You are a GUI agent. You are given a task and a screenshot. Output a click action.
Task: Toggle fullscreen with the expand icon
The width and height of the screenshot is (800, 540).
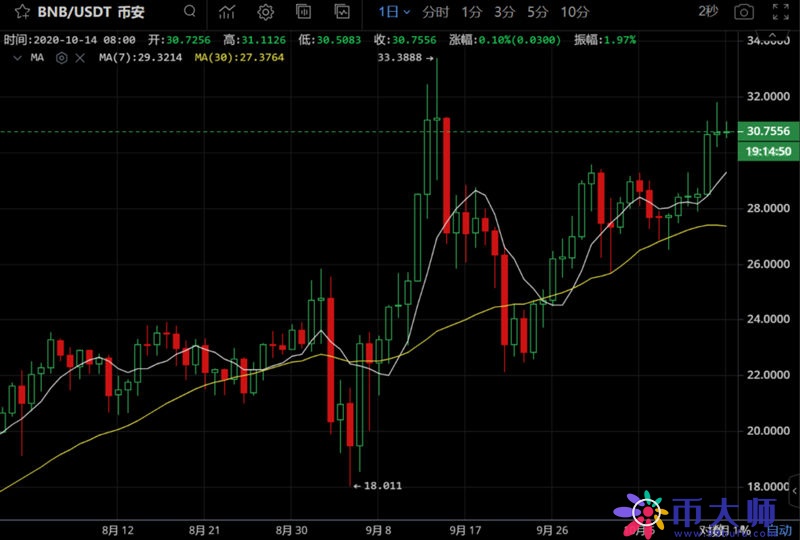coord(781,13)
